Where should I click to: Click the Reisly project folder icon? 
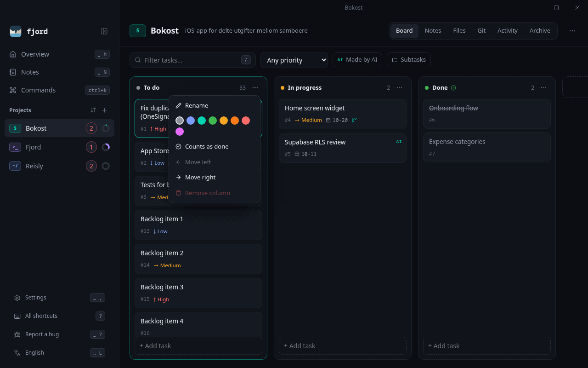(x=15, y=166)
